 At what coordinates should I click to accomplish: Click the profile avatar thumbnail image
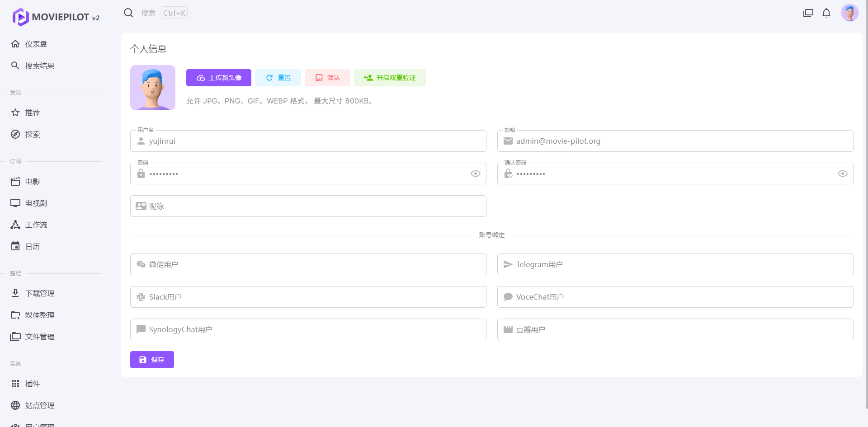(x=153, y=88)
